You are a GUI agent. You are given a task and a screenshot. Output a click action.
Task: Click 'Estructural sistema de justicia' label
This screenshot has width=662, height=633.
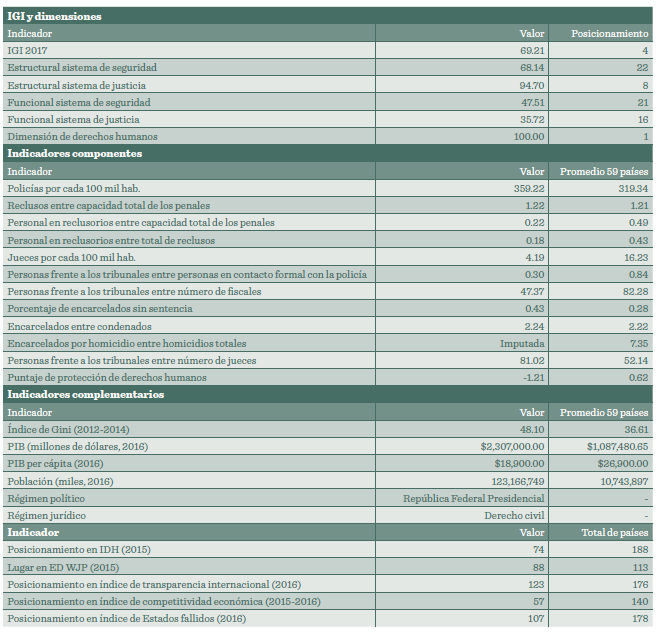click(76, 85)
